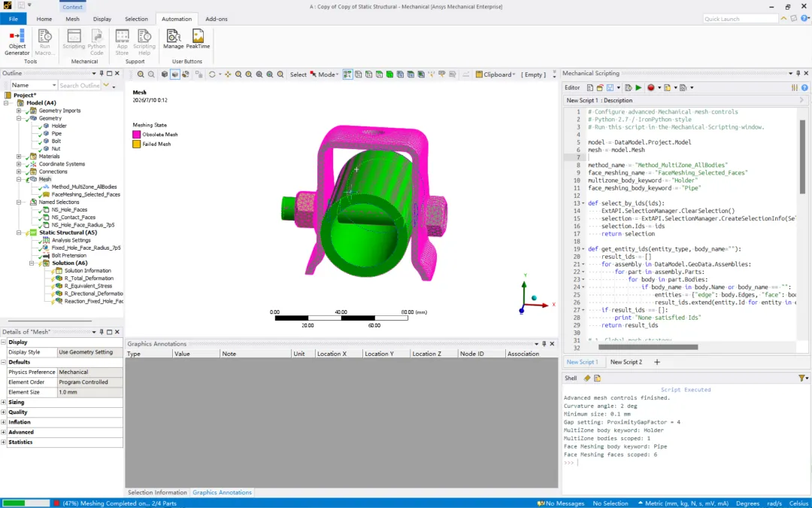This screenshot has width=812, height=508.
Task: Select Method_MultiZone_AllBodies in the tree
Action: [x=84, y=187]
